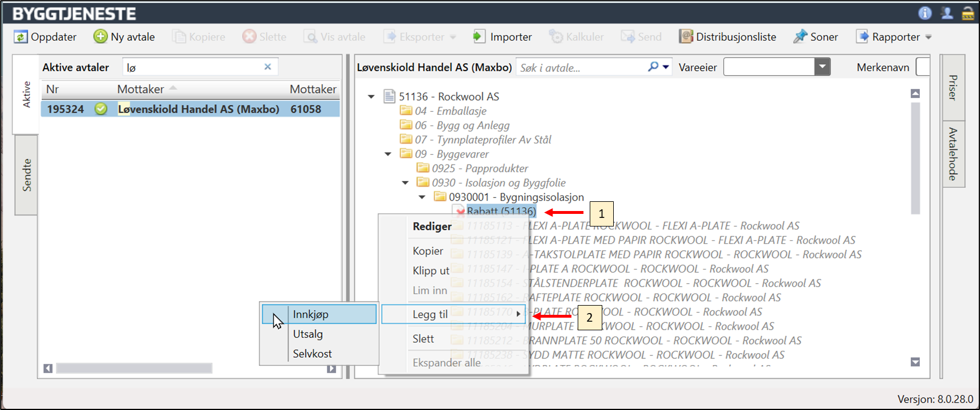Click the green Ny avtale plus icon
980x410 pixels.
pos(100,37)
